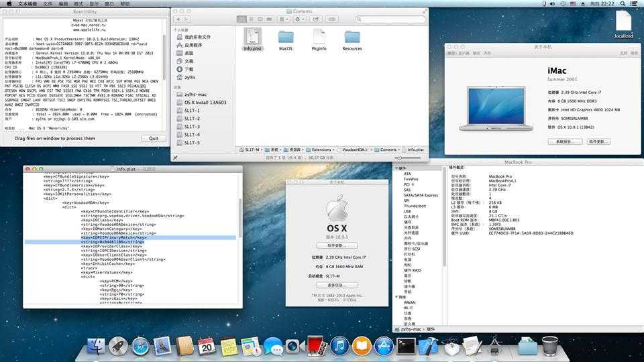This screenshot has width=644, height=362.
Task: Open the File menu next to app menu
Action: point(48,4)
